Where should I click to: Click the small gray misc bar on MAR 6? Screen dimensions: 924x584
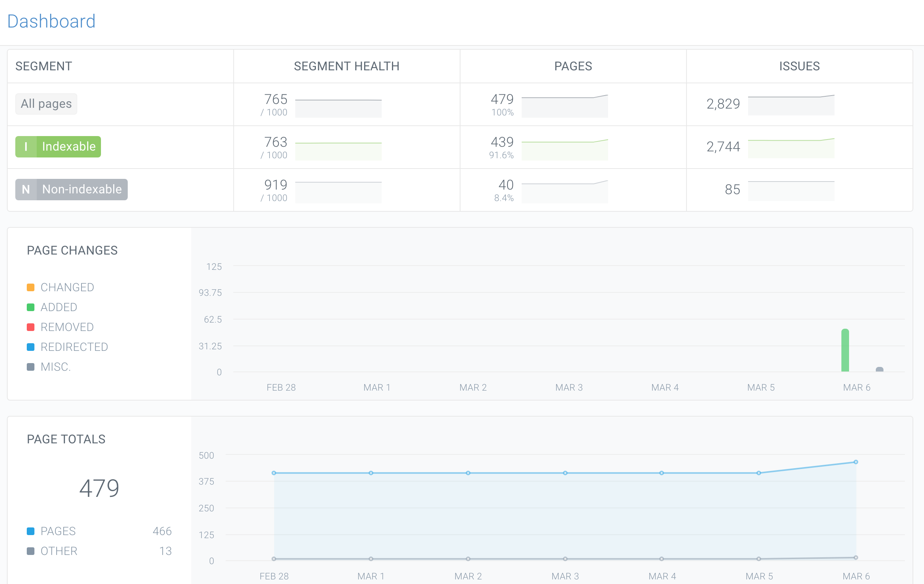(880, 370)
